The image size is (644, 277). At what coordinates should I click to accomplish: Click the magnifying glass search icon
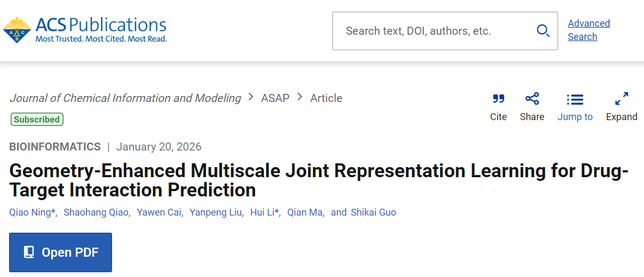click(x=543, y=31)
